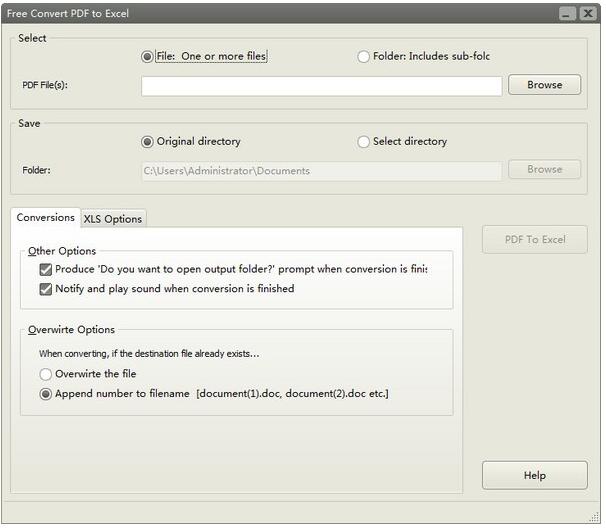The height and width of the screenshot is (530, 606).
Task: Click Browse next to the PDF File(s) field
Action: [x=545, y=85]
